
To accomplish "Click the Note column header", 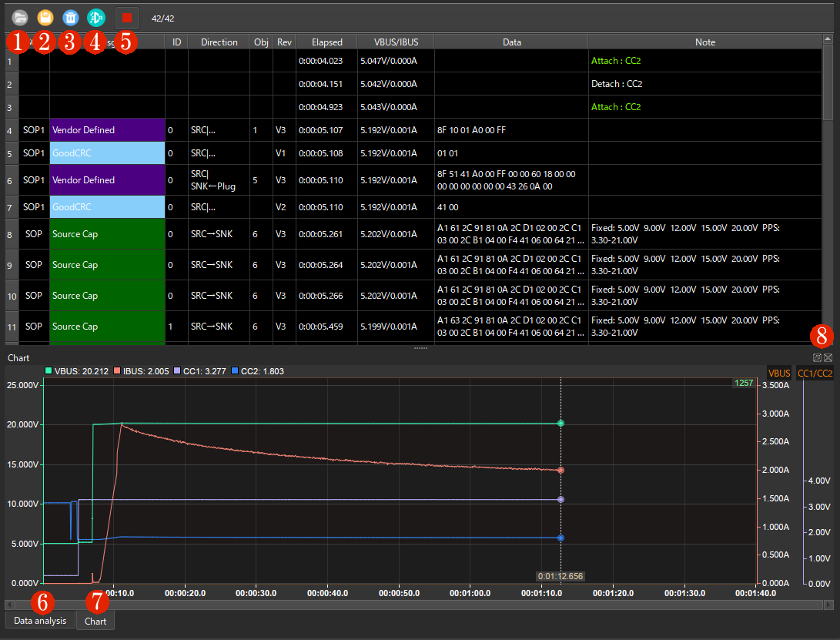I will click(705, 42).
